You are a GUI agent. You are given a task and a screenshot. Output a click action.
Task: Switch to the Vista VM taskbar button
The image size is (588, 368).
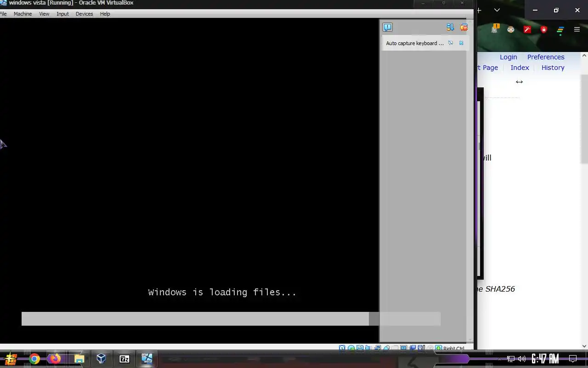pyautogui.click(x=147, y=358)
